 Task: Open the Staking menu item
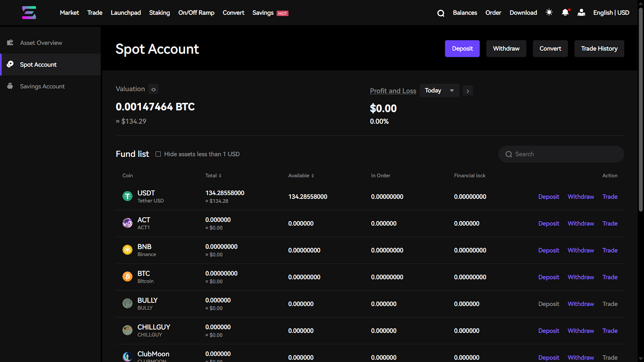click(159, 13)
